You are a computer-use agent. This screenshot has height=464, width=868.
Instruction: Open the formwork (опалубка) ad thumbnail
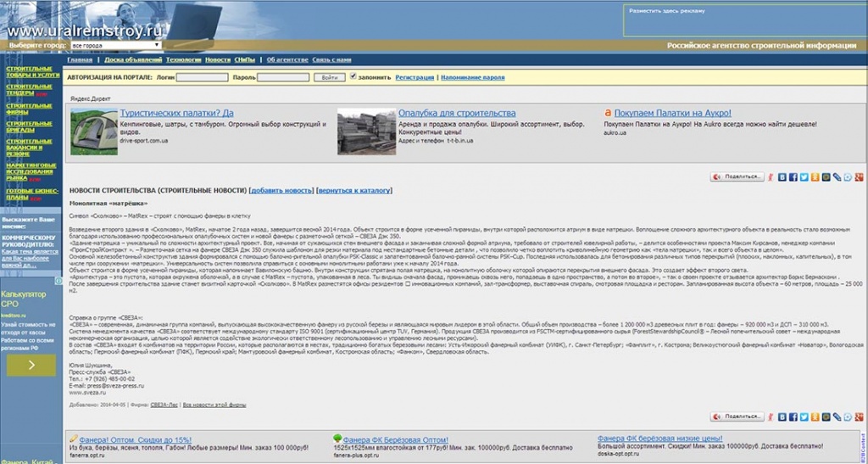[x=366, y=131]
